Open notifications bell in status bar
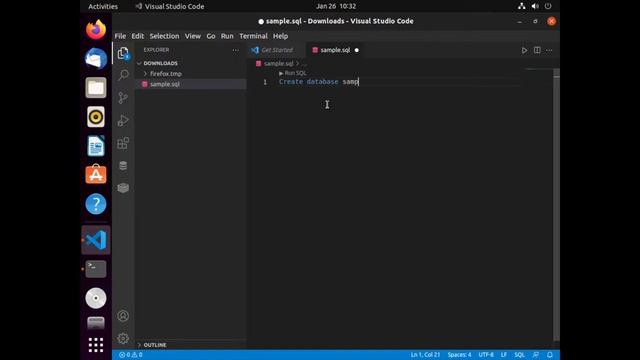This screenshot has height=360, width=640. click(550, 355)
